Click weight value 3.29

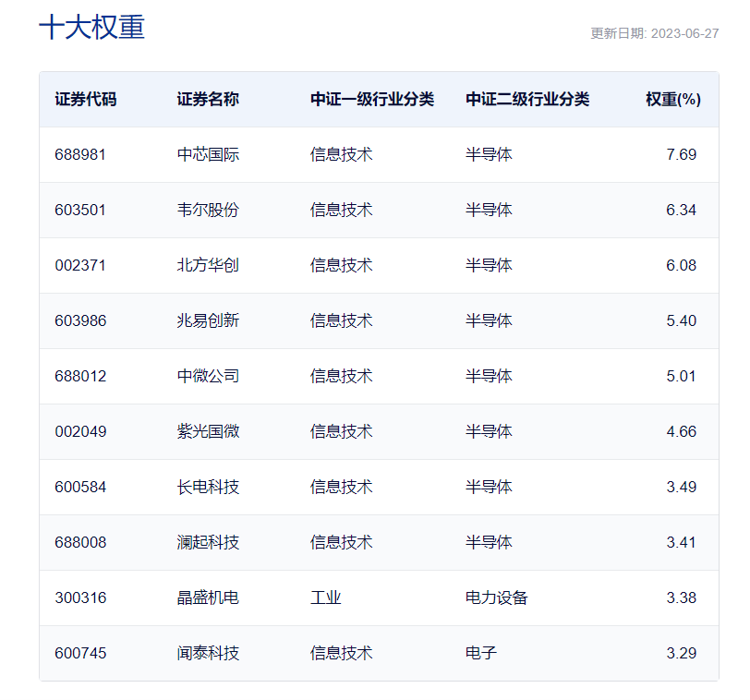(x=682, y=654)
